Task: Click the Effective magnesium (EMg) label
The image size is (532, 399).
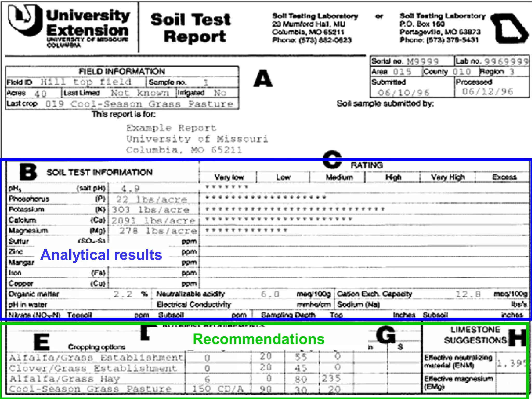Action: click(x=458, y=383)
